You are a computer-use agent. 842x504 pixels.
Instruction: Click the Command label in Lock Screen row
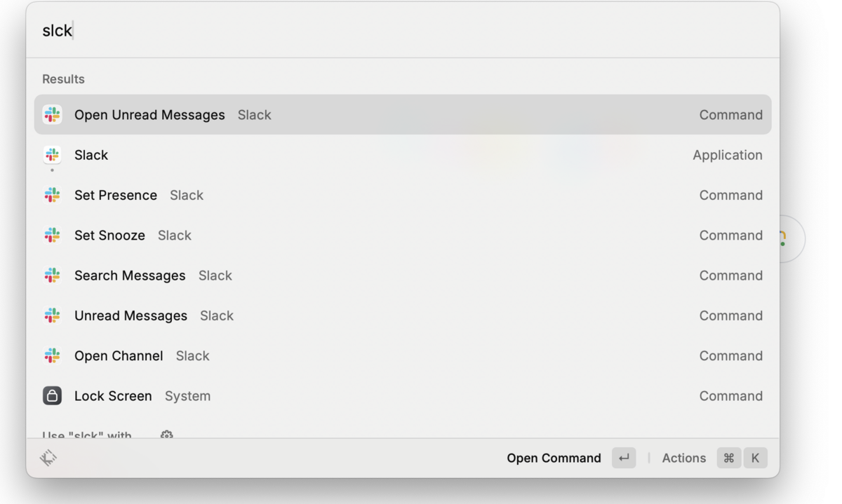[731, 396]
